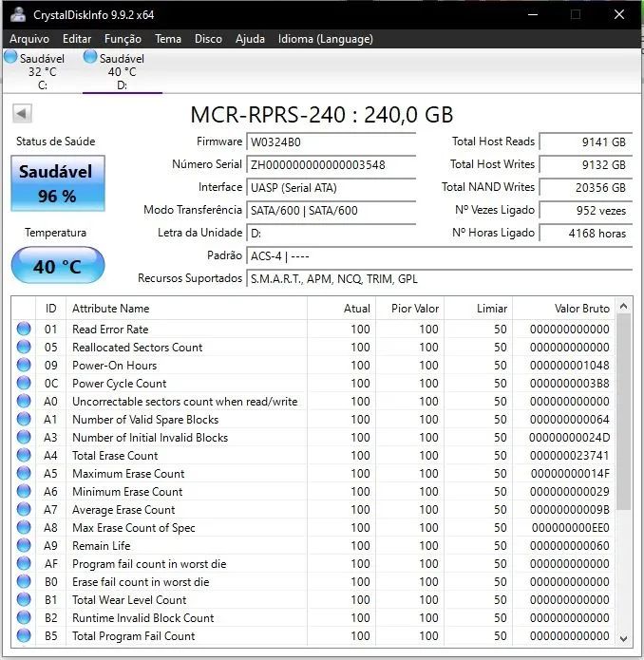
Task: Click status orb of Max Erase Count of Spec
Action: point(24,527)
